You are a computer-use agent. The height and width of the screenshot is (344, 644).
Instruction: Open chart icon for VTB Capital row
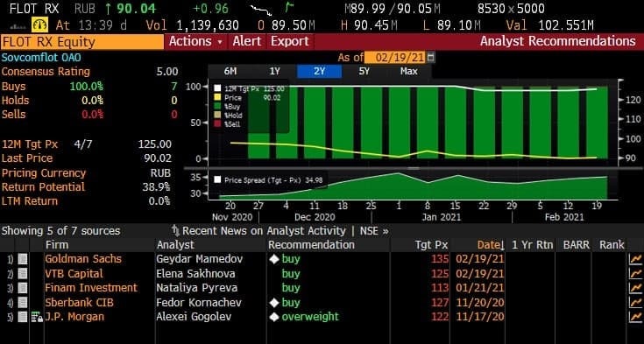coord(635,273)
